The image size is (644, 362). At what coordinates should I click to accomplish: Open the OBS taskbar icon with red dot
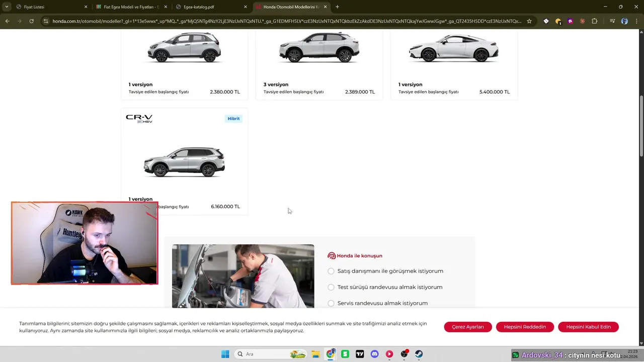(404, 354)
